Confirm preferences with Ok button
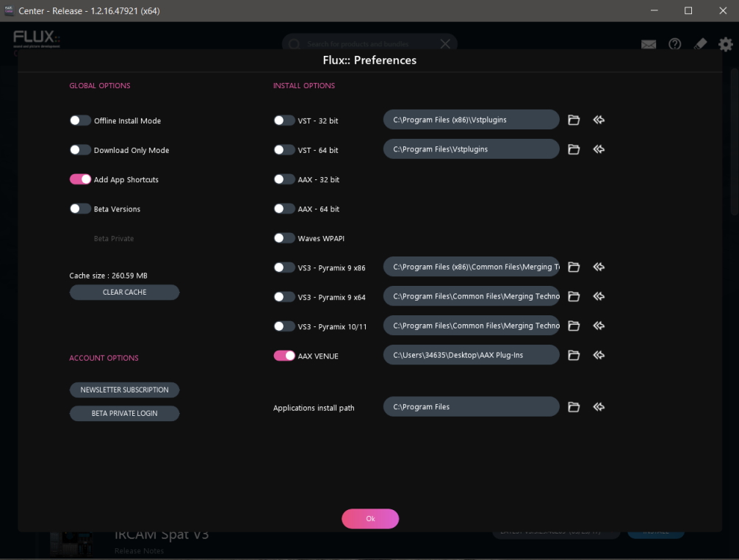The width and height of the screenshot is (739, 560). coord(369,519)
